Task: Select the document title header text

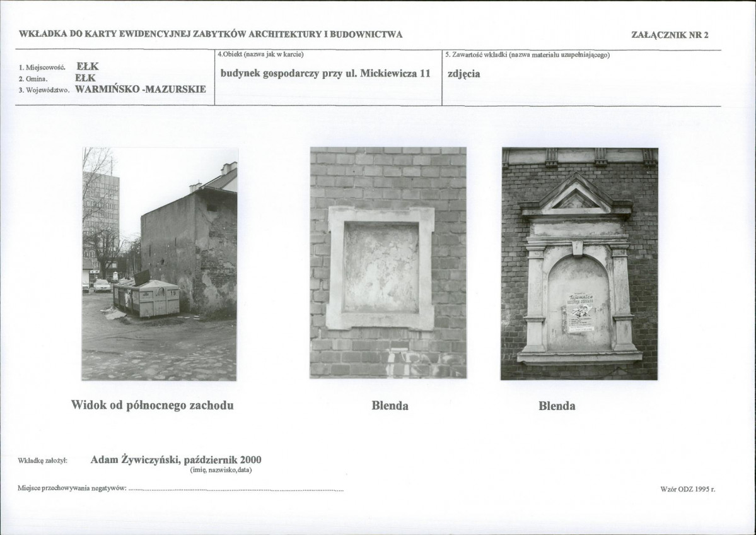Action: [211, 34]
